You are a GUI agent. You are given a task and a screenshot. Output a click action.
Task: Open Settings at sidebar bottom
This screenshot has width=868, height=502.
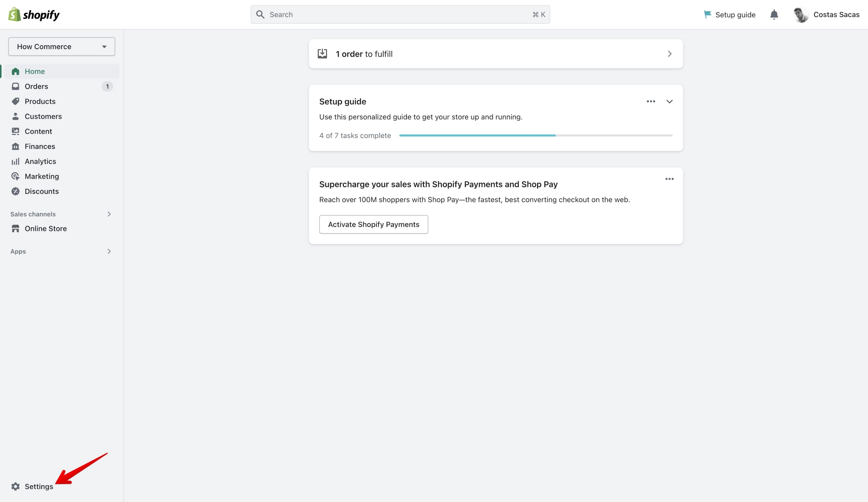click(x=39, y=486)
